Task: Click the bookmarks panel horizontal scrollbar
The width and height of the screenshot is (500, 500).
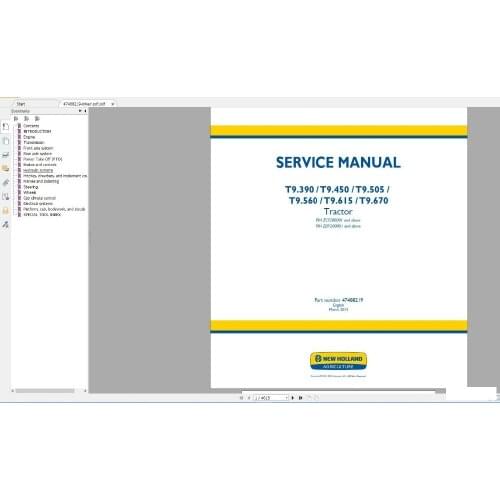Action: tap(45, 391)
